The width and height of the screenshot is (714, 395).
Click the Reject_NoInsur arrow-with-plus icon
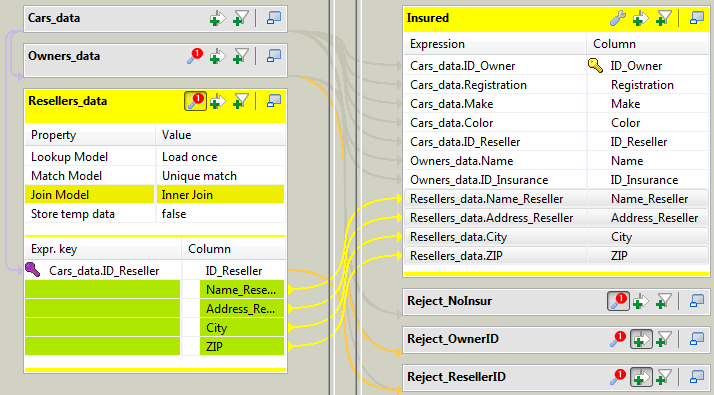tap(640, 301)
